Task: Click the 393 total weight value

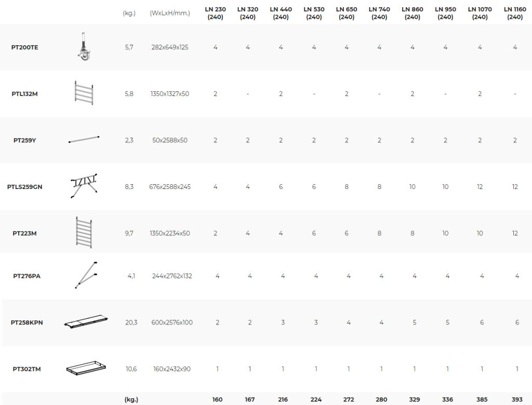Action: tap(517, 399)
